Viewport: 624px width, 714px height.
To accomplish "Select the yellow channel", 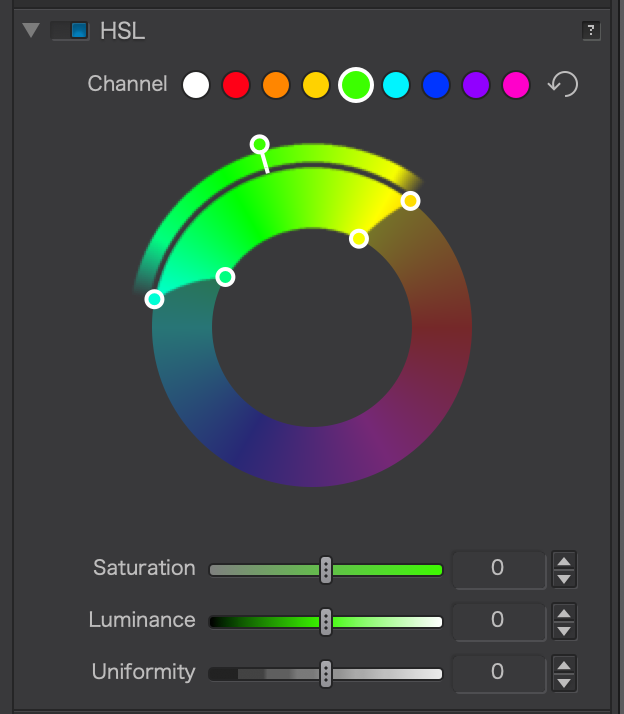I will tap(316, 85).
